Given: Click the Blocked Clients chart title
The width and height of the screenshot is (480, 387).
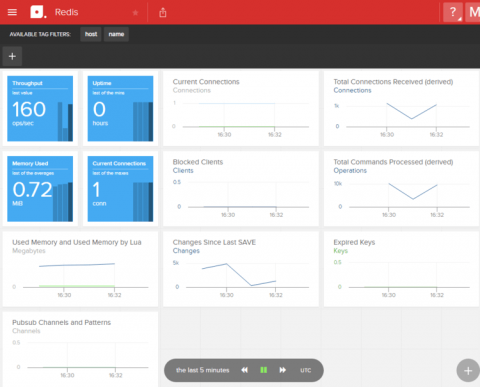Looking at the screenshot, I should coord(198,162).
